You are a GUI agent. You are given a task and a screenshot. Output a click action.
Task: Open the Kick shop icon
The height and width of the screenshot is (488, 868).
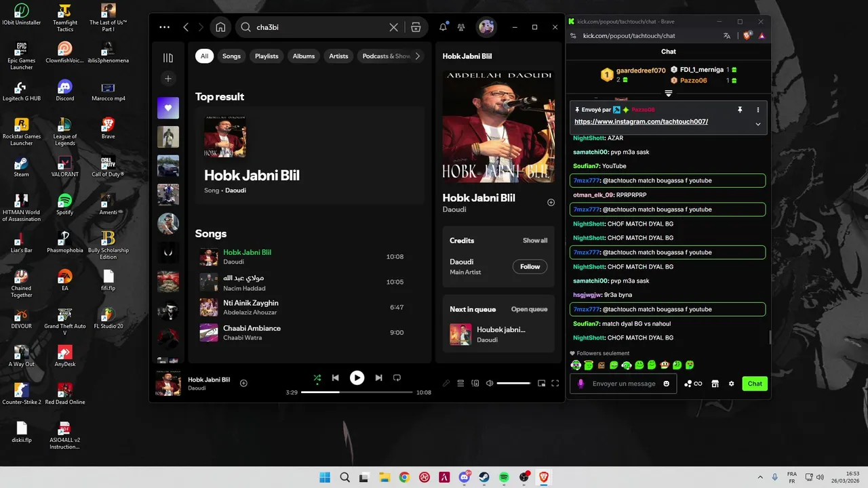click(715, 384)
